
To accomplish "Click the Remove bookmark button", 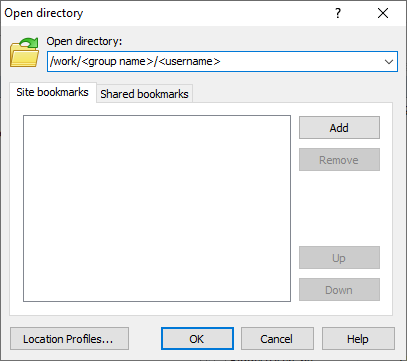I will coord(339,160).
